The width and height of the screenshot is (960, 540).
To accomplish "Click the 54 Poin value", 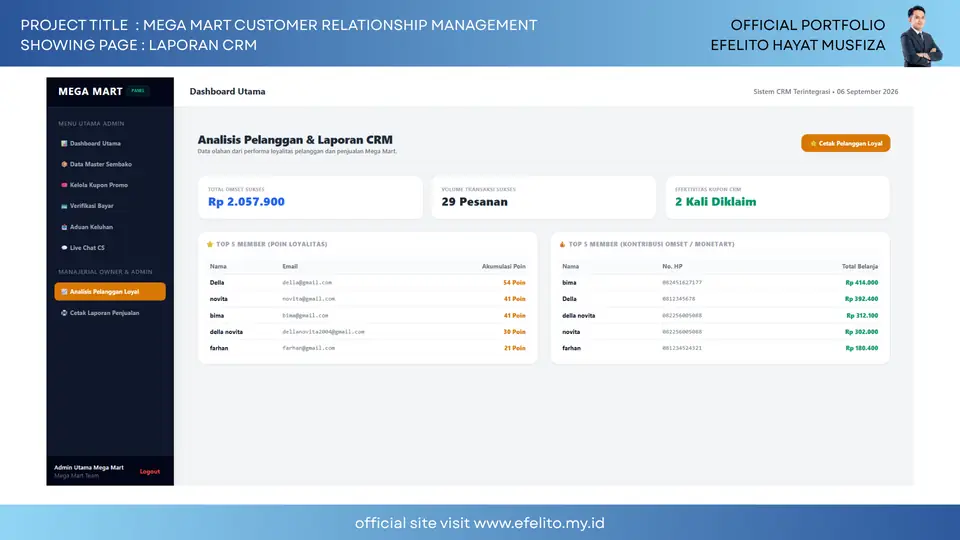I will pyautogui.click(x=514, y=283).
